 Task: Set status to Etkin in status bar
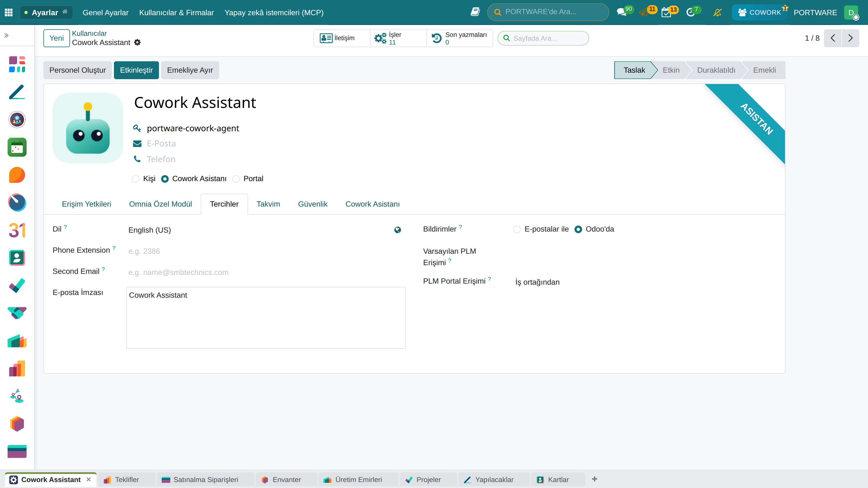point(671,70)
